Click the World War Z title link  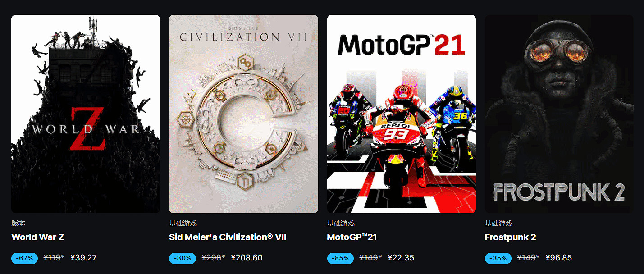tap(38, 237)
